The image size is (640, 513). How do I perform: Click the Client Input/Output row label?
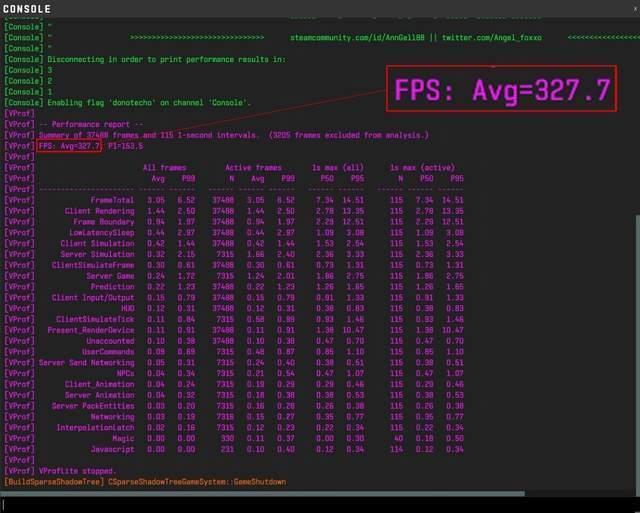(93, 298)
